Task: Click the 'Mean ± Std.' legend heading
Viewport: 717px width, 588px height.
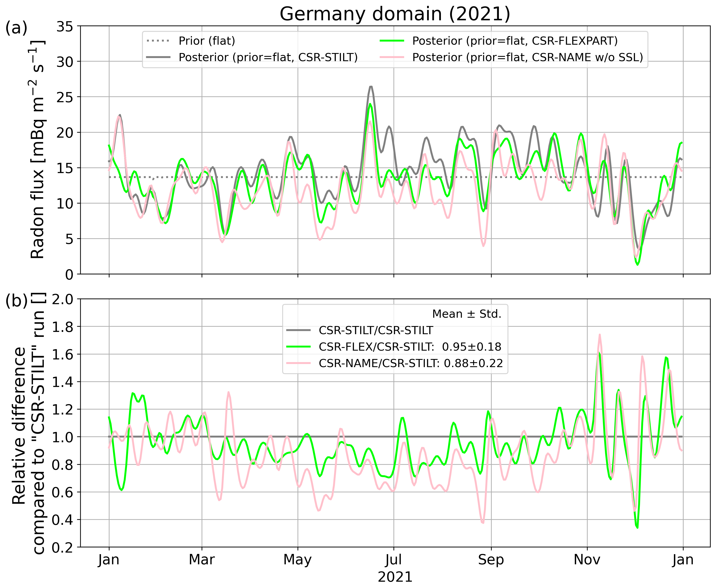Action: (x=467, y=314)
